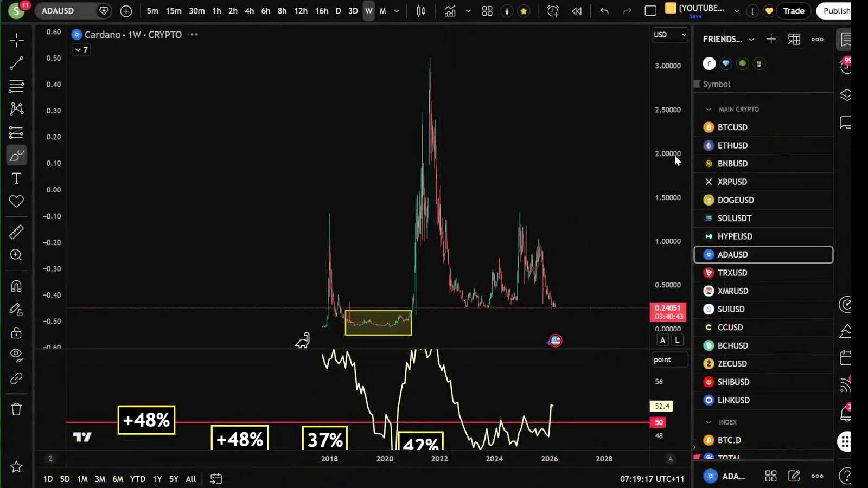Lock all drawing tools
This screenshot has width=868, height=488.
coord(16,332)
